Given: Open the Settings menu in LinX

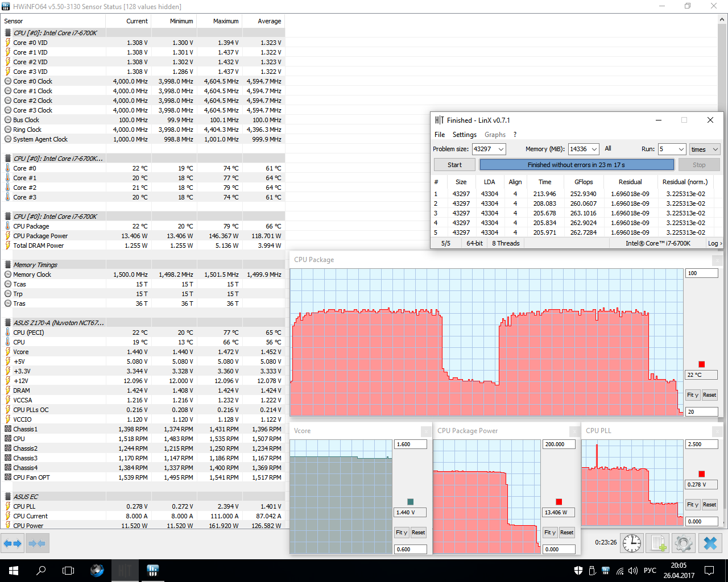Looking at the screenshot, I should pyautogui.click(x=465, y=135).
